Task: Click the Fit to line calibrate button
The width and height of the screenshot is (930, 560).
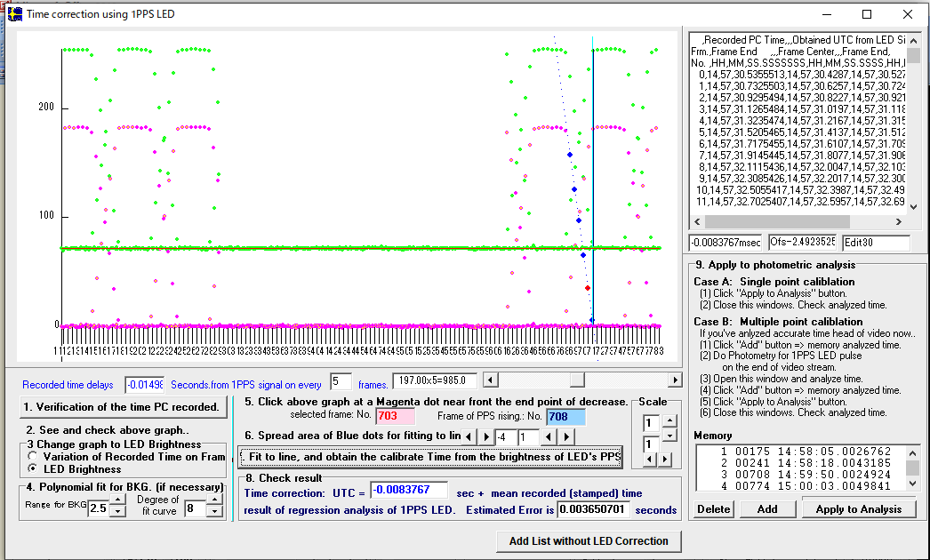Action: click(x=430, y=457)
